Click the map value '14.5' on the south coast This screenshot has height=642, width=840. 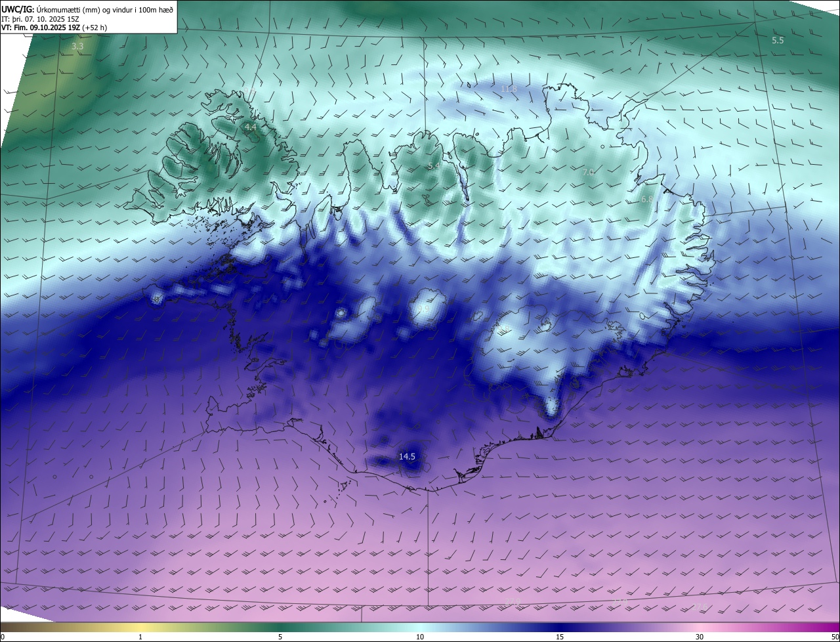pyautogui.click(x=407, y=456)
